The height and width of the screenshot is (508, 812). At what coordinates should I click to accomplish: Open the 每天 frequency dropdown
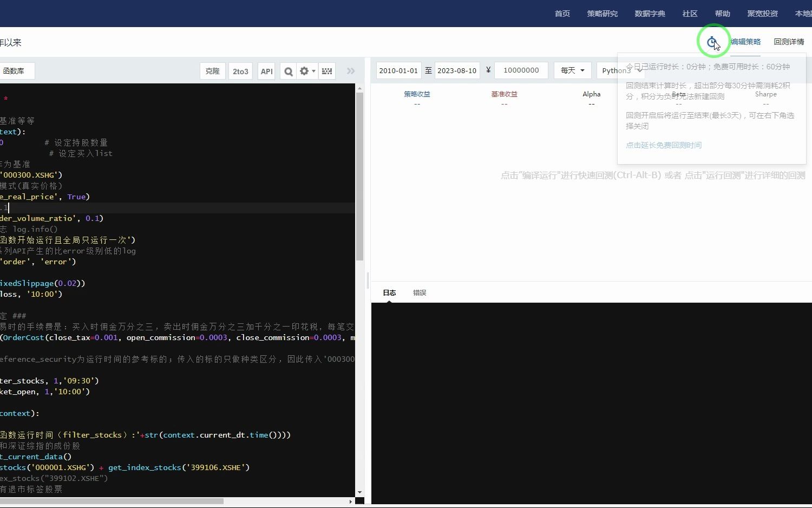coord(572,70)
